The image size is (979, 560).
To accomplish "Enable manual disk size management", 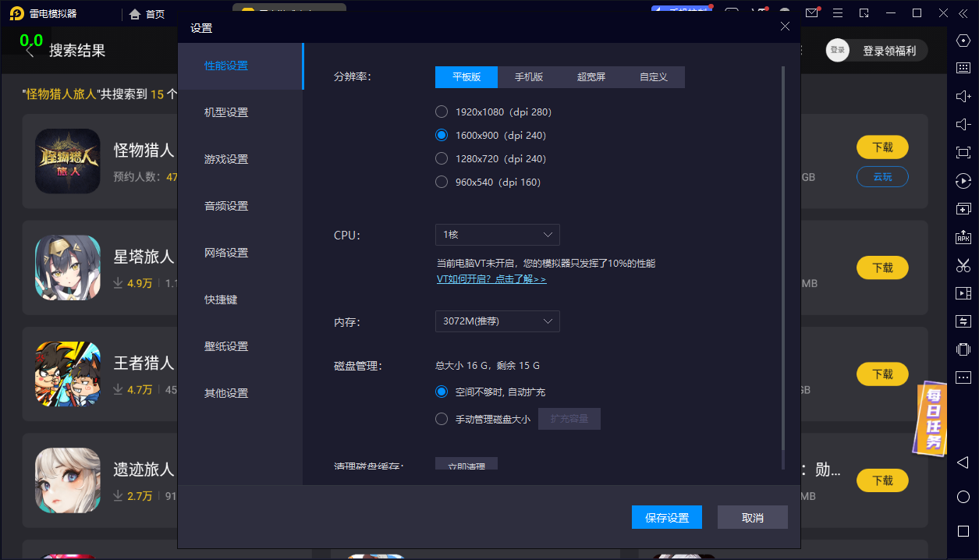I will point(441,419).
